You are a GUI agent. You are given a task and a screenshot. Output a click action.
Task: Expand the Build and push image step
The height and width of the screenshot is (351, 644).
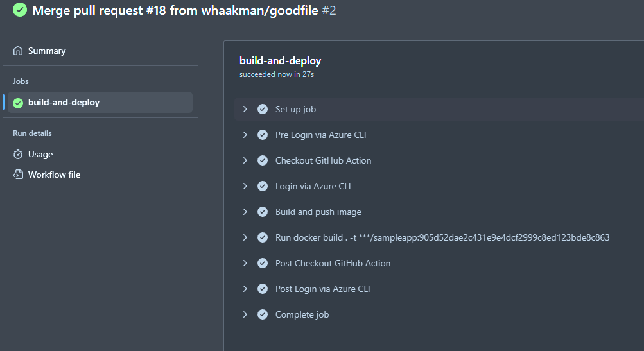[x=245, y=212]
